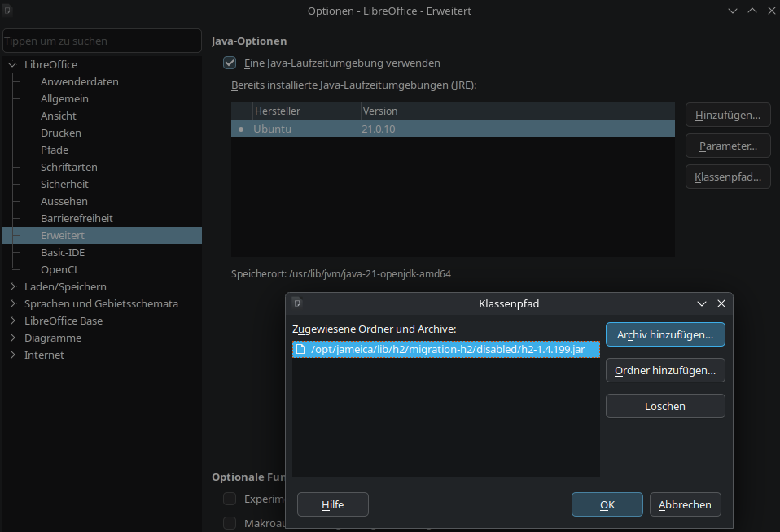
Task: Click the Ubuntu vendor cell
Action: tap(272, 129)
